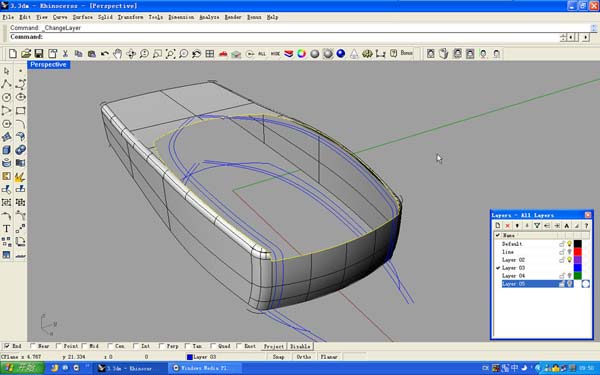Open the color wheel render icon
600x375 pixels.
pos(302,54)
